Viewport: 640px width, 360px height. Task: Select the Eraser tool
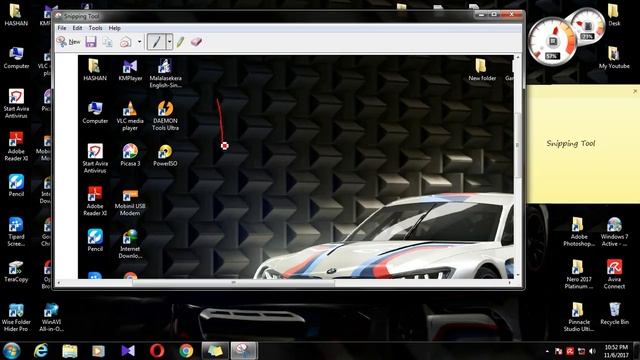[196, 42]
